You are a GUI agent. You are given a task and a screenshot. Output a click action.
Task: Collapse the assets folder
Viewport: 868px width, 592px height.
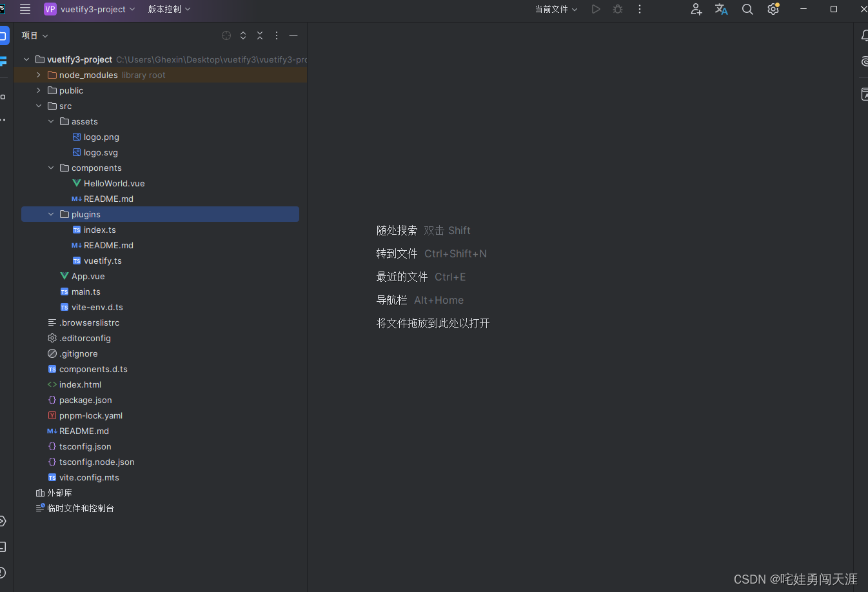click(x=51, y=121)
